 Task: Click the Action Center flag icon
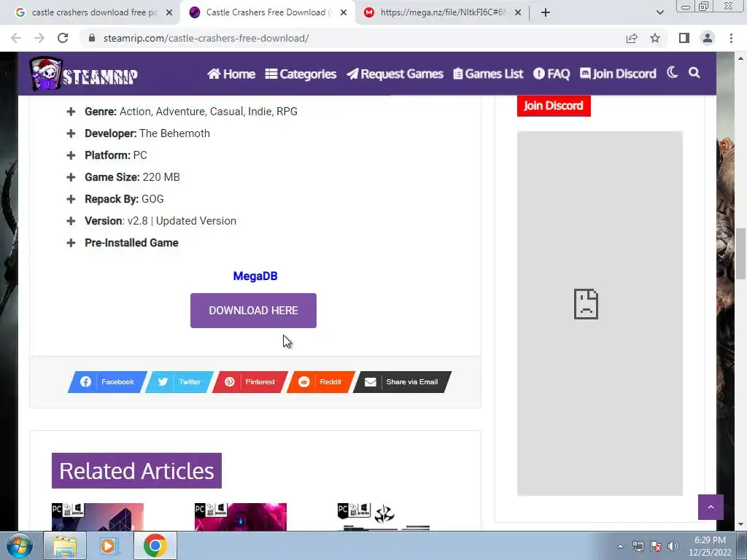(x=656, y=546)
